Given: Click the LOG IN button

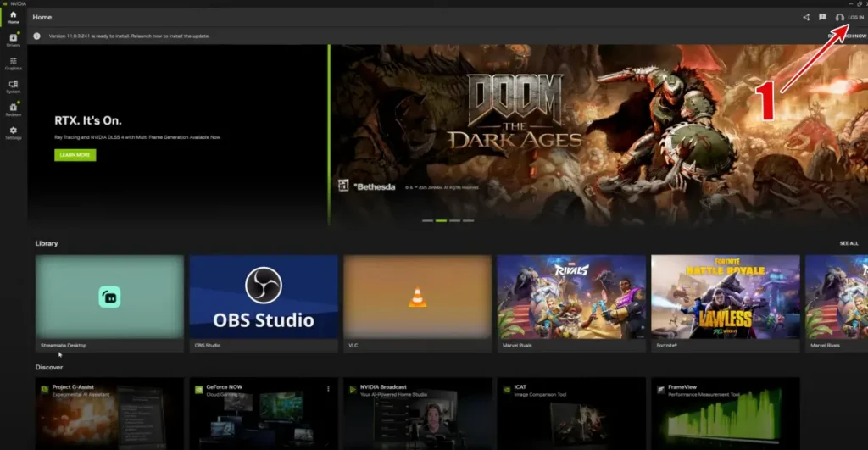Looking at the screenshot, I should tap(849, 17).
